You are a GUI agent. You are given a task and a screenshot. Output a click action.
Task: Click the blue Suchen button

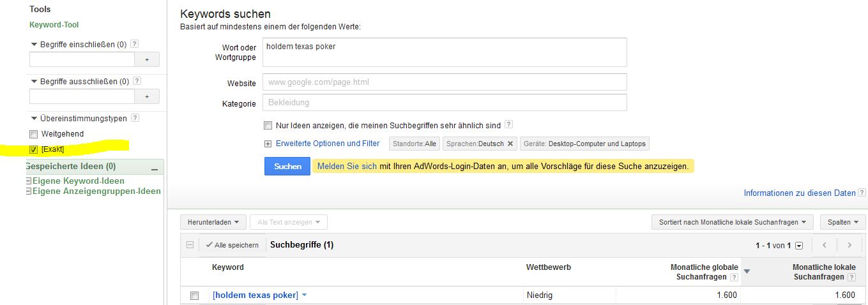point(287,166)
